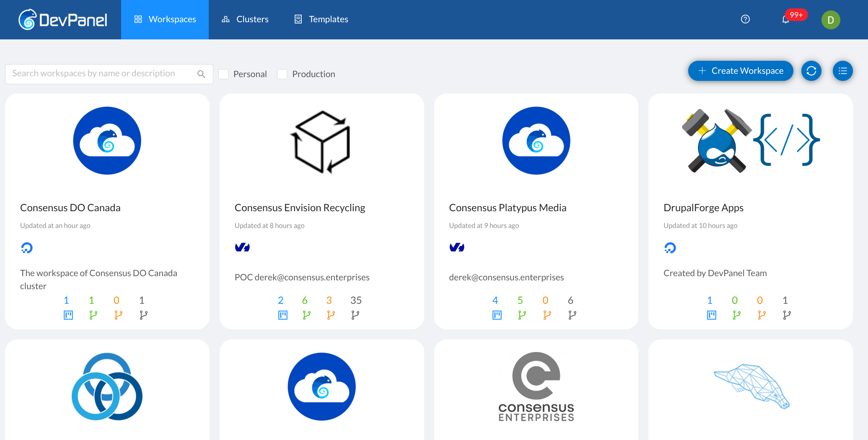Click the DevPanel logo

click(x=63, y=20)
